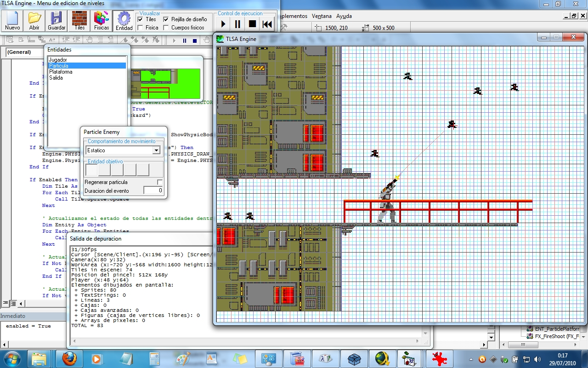Rewind execution to the start
The width and height of the screenshot is (588, 368).
point(267,24)
